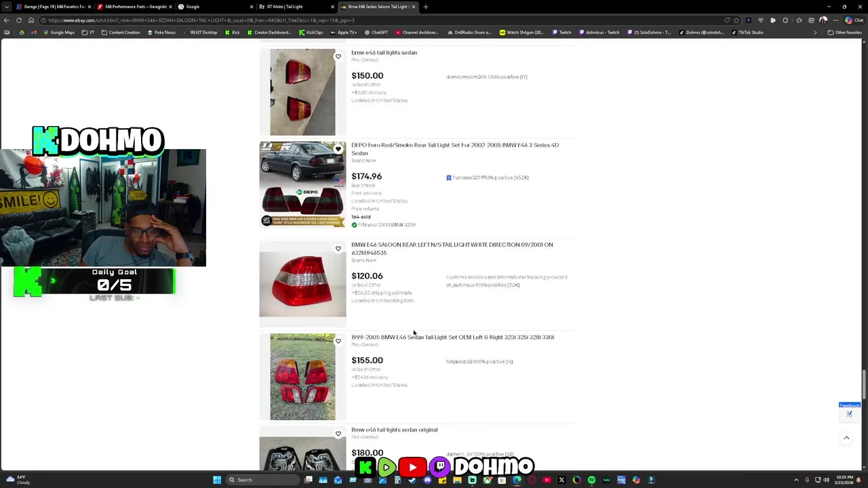Open the "bmw e46 tail lights sedan" listing title
This screenshot has height=488, width=868.
(x=384, y=53)
